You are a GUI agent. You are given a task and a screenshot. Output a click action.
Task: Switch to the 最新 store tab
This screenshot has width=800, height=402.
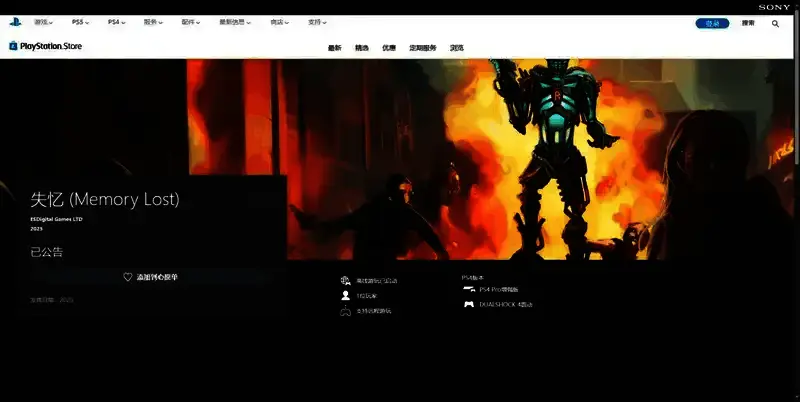pyautogui.click(x=334, y=47)
